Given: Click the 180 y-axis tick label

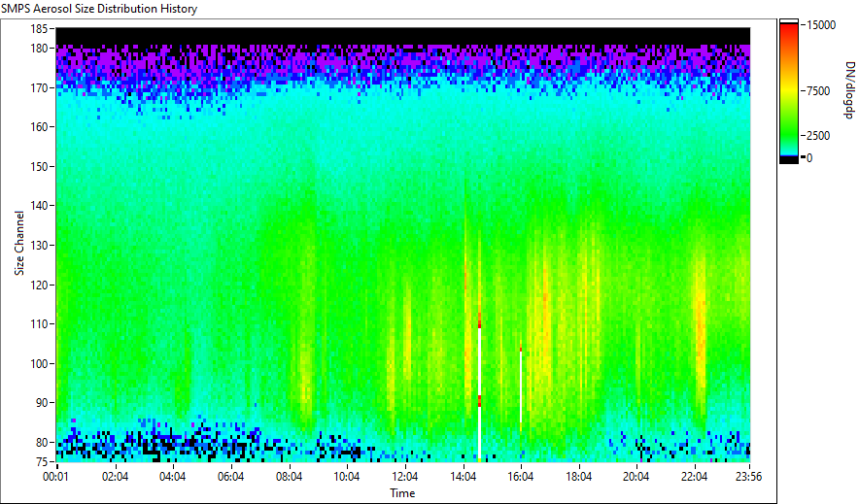Looking at the screenshot, I should click(40, 49).
